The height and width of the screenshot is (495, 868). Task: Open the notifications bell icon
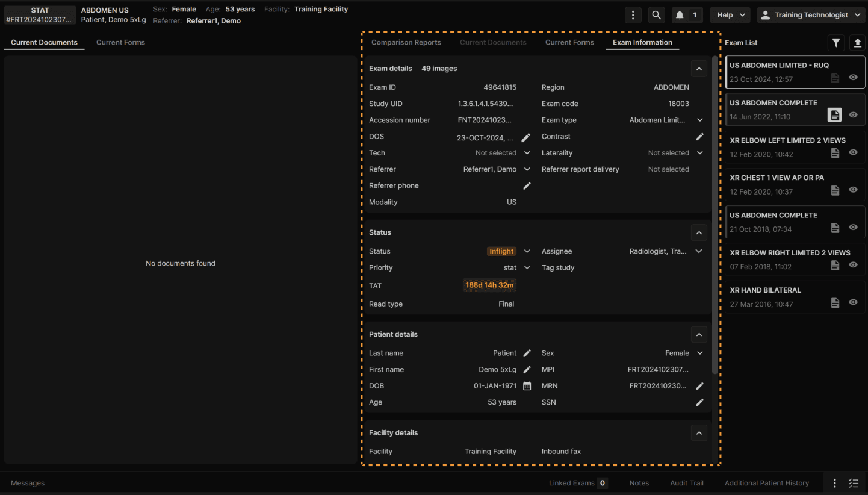[x=680, y=15]
